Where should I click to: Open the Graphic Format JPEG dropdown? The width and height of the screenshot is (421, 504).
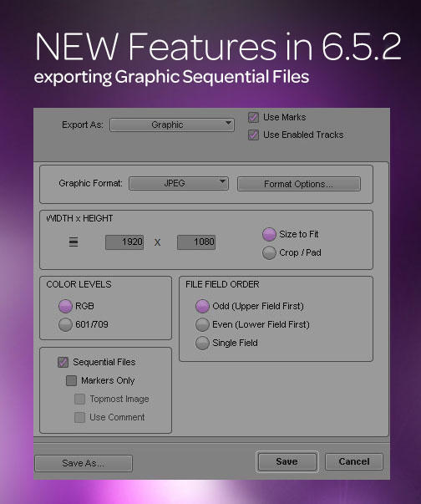[179, 184]
